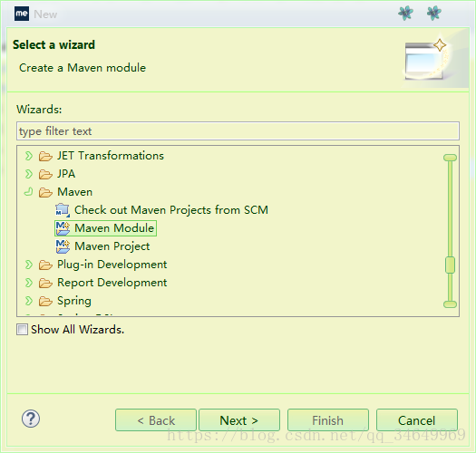Screen dimensions: 476x453
Task: Collapse the Maven tree node
Action: pyautogui.click(x=28, y=192)
